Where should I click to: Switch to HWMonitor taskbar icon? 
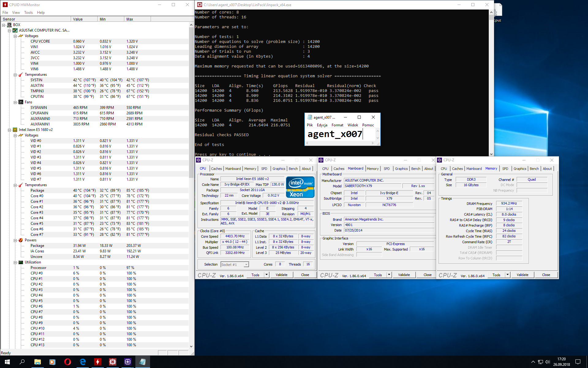98,362
